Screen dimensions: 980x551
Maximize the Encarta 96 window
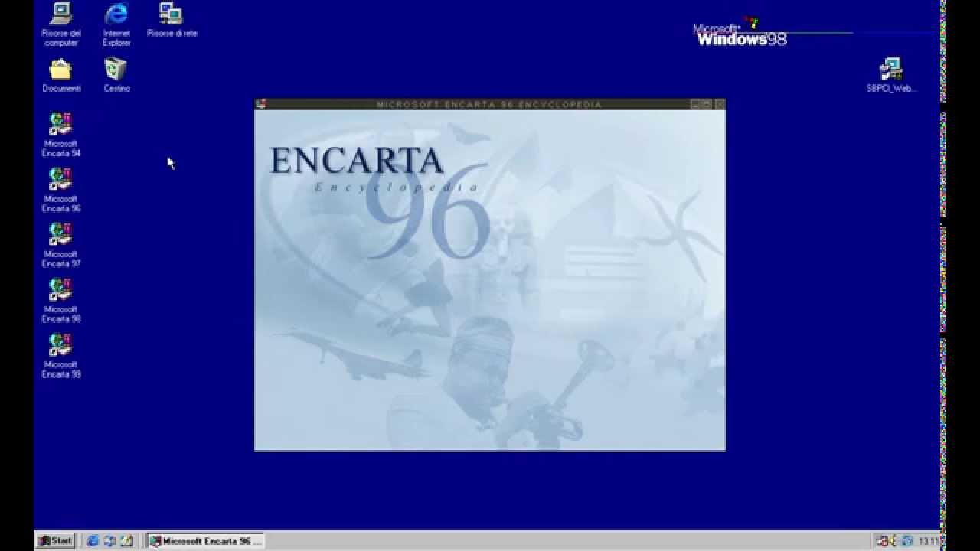click(707, 104)
